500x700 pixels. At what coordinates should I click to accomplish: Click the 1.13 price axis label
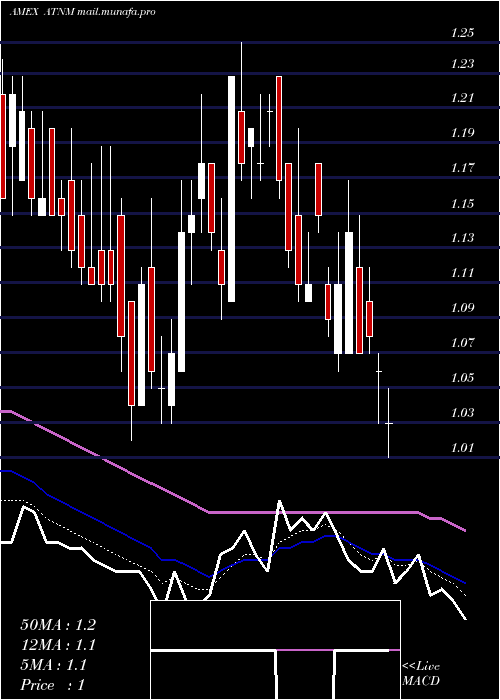click(x=462, y=237)
